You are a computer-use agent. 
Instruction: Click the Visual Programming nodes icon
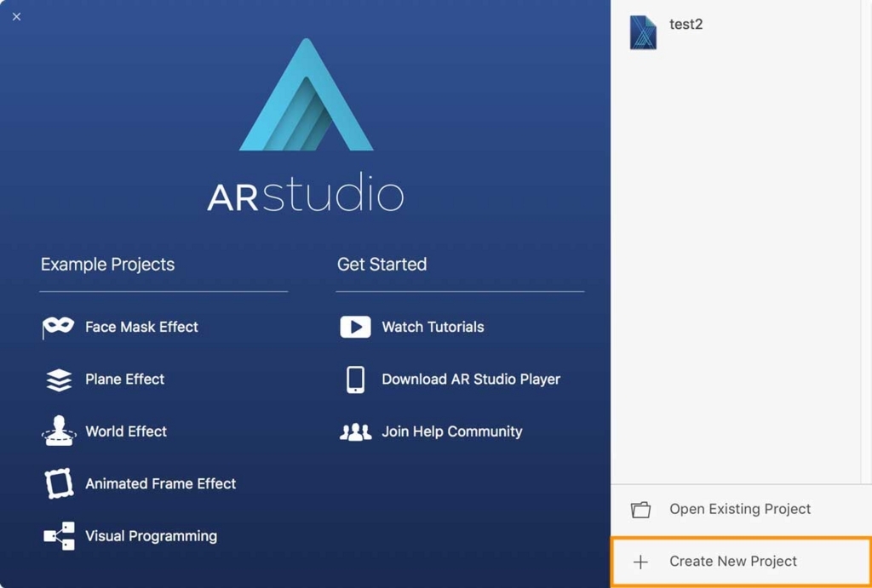click(59, 536)
